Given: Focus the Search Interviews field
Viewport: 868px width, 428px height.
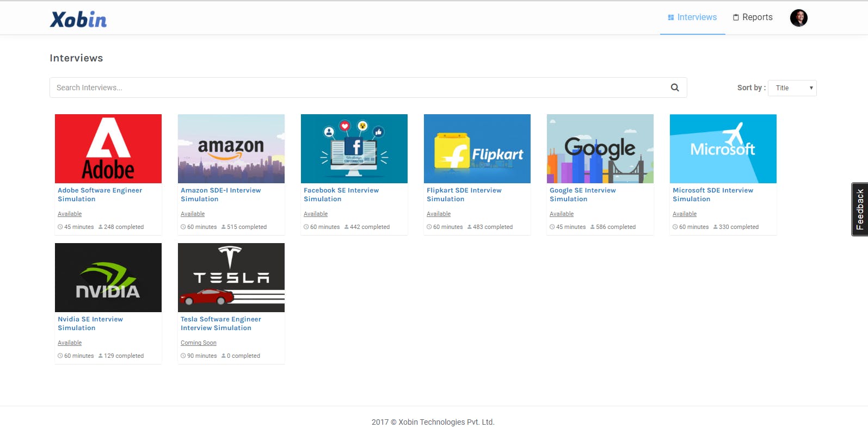Looking at the screenshot, I should [368, 88].
